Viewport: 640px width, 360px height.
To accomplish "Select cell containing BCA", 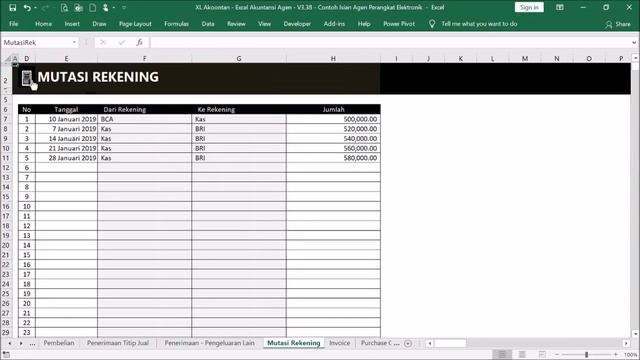I will click(144, 119).
